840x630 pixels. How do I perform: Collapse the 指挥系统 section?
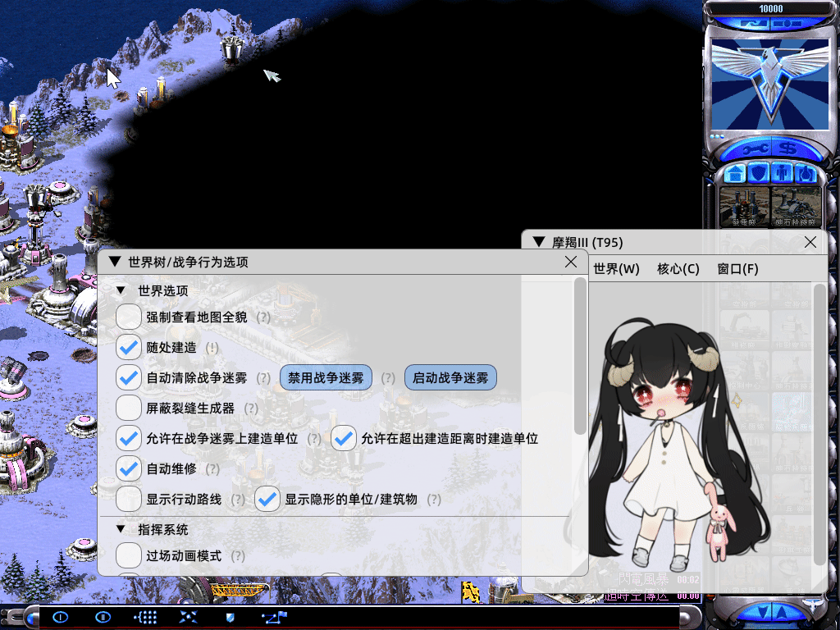click(x=121, y=530)
